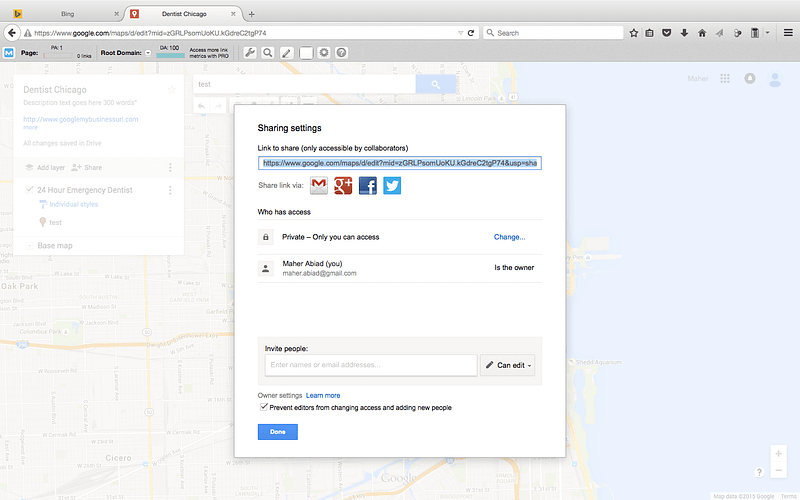Click the paper plane send icon

pos(719,33)
